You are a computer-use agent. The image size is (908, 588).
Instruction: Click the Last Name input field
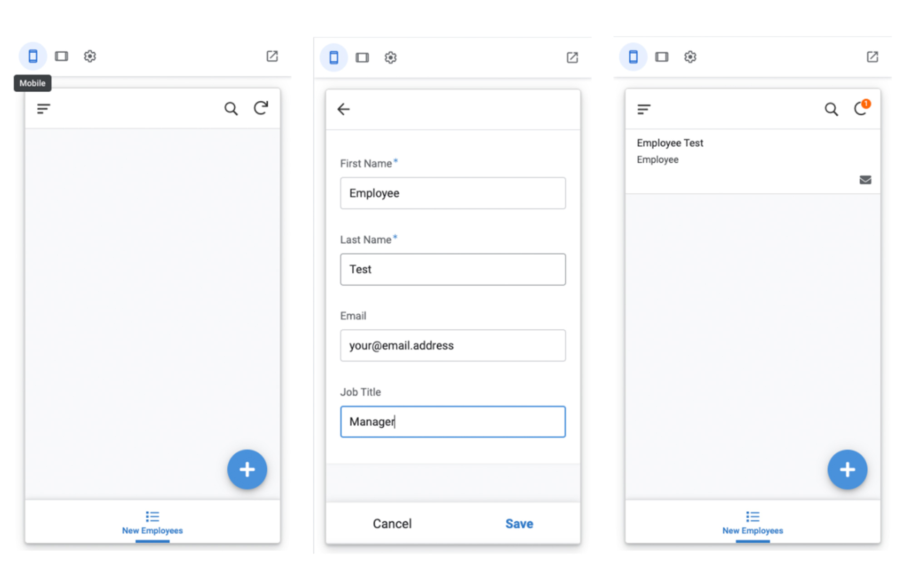click(x=454, y=270)
